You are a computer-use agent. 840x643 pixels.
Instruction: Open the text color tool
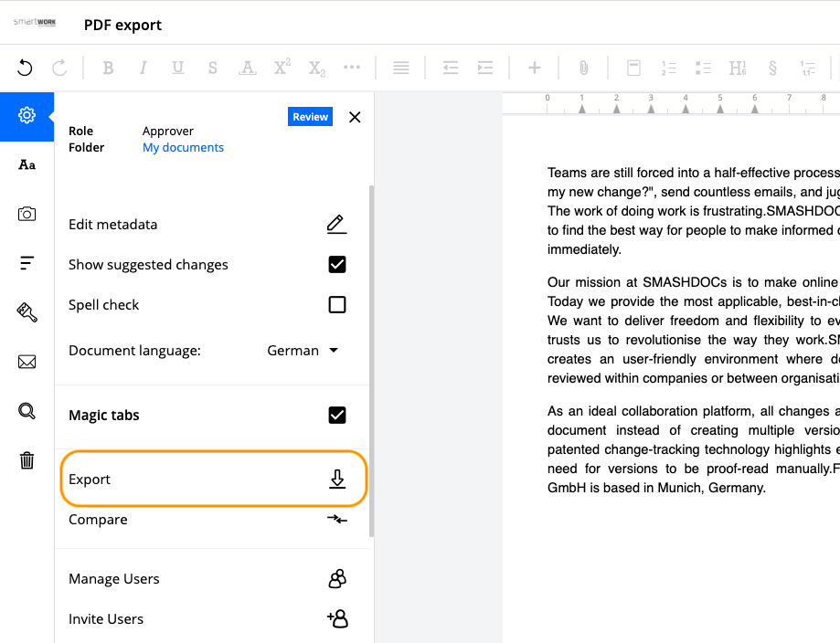tap(247, 68)
